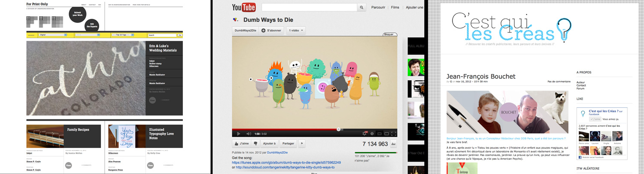Viewport: 644px width, 174px height.
Task: Click the volume speaker icon in player
Action: pyautogui.click(x=249, y=134)
